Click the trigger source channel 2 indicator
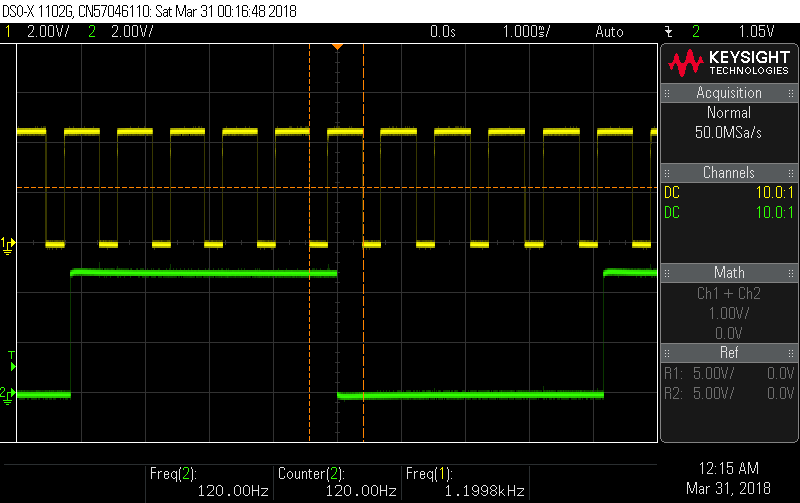800x503 pixels. click(x=696, y=32)
